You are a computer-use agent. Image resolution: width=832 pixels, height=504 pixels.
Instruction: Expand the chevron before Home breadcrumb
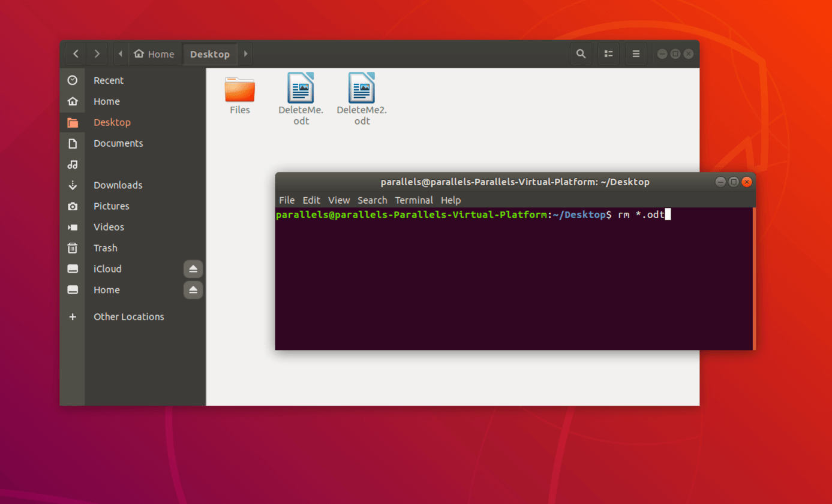[120, 53]
